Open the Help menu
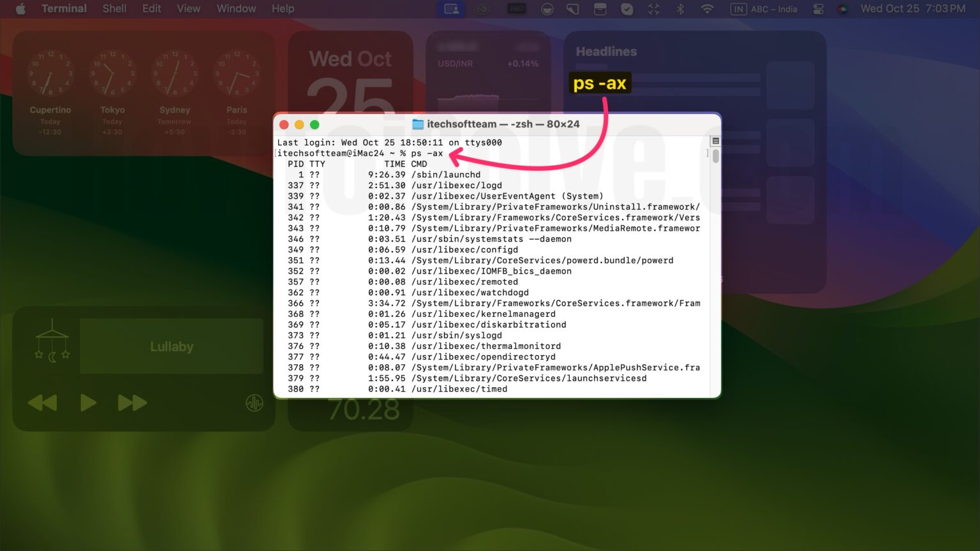 click(283, 9)
